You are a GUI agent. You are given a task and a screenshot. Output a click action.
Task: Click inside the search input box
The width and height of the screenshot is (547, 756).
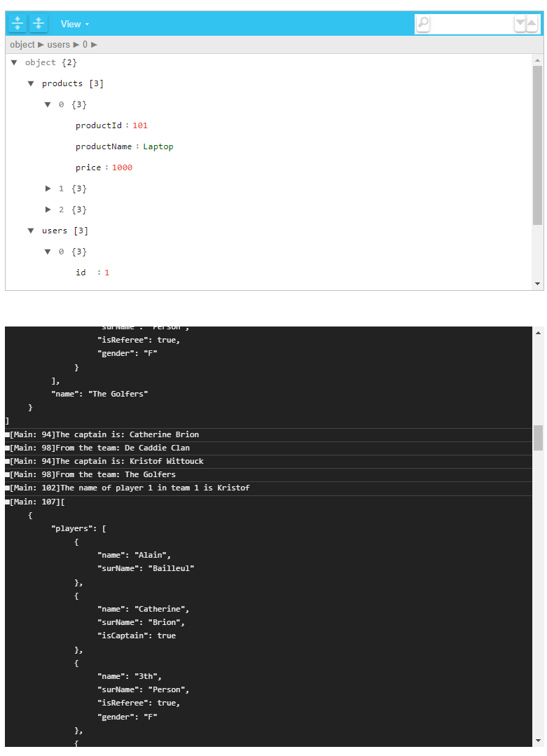[x=471, y=24]
